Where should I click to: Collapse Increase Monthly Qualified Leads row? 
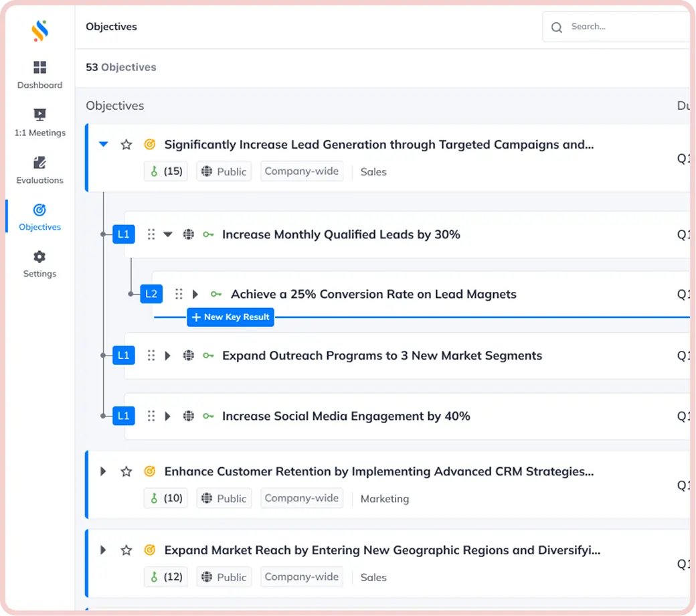168,234
